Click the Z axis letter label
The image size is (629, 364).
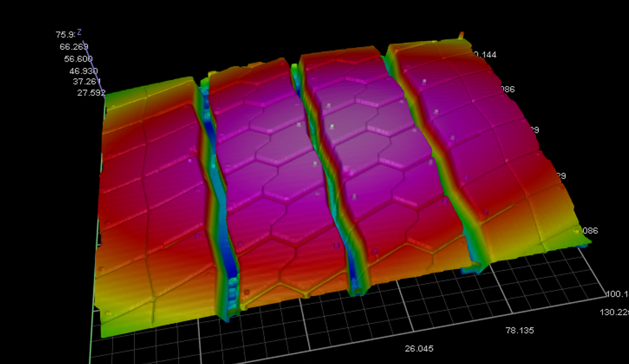79,31
